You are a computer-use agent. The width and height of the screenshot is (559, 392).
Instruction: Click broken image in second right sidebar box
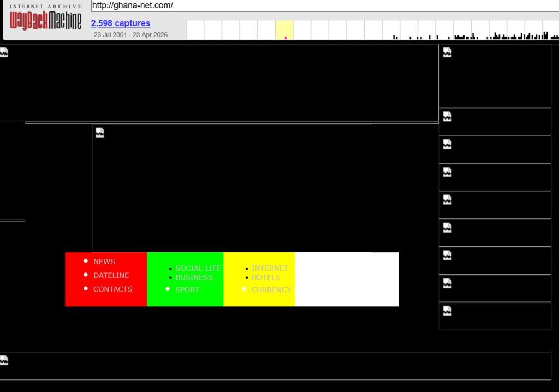tap(447, 117)
